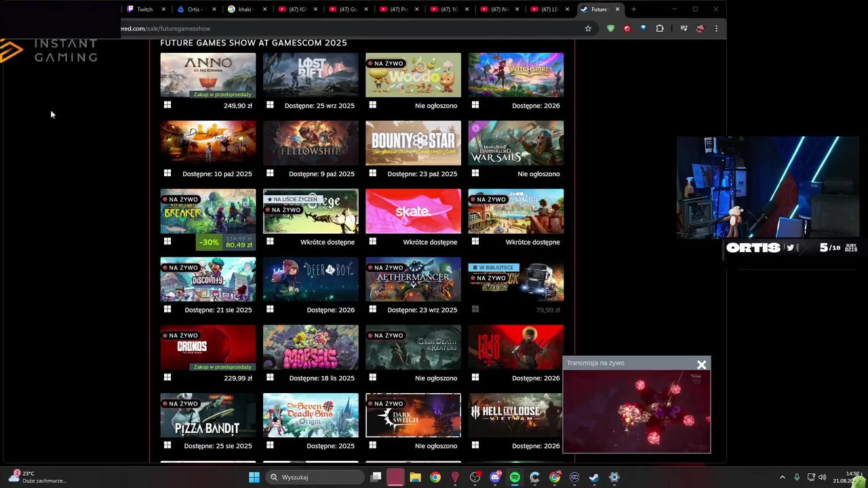Viewport: 868px width, 488px height.
Task: Open the settings gear app on taskbar
Action: click(x=614, y=477)
